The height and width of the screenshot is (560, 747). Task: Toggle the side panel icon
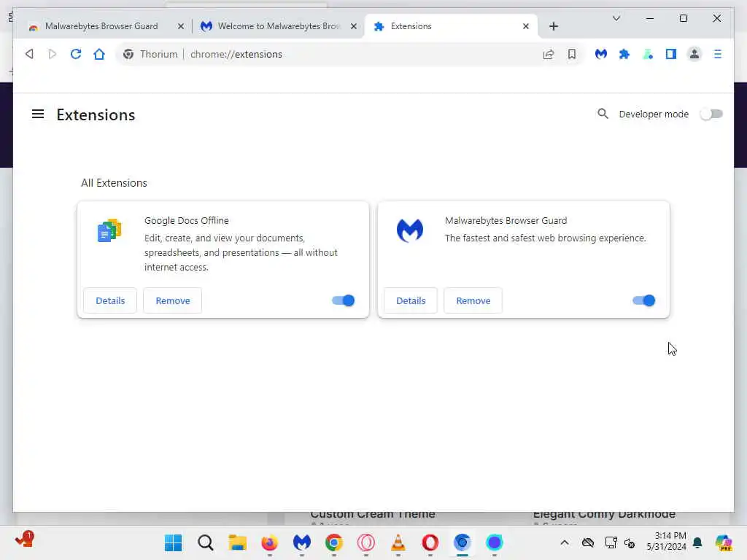coord(671,54)
